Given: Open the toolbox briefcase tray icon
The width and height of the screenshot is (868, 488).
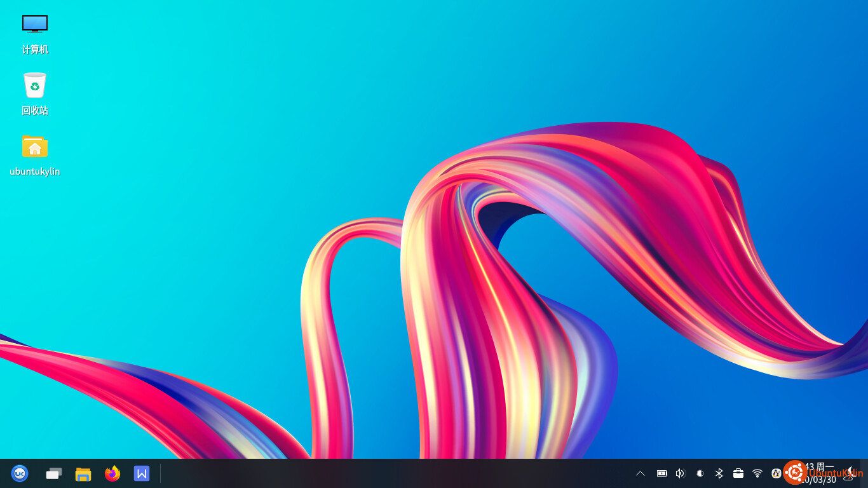Looking at the screenshot, I should [x=738, y=473].
